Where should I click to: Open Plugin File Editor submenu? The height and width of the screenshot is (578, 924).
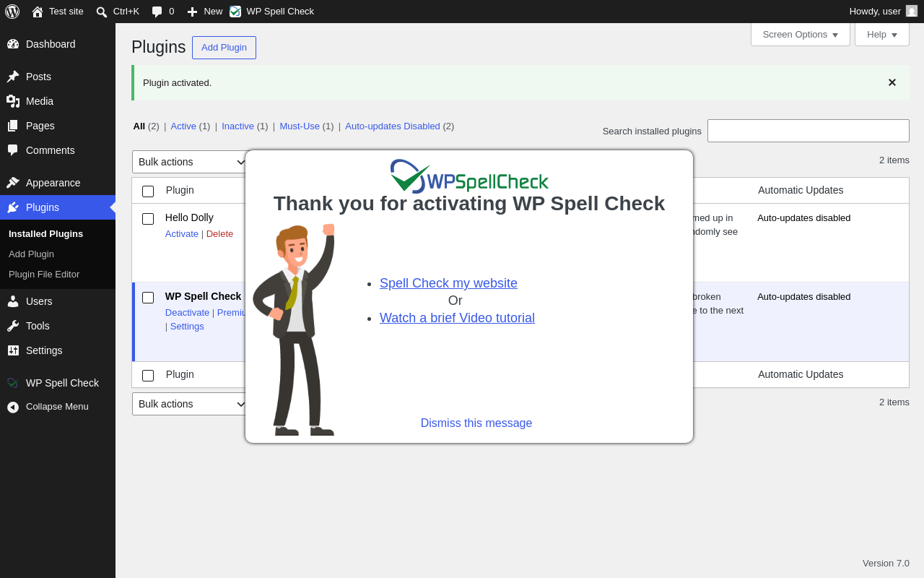[44, 274]
